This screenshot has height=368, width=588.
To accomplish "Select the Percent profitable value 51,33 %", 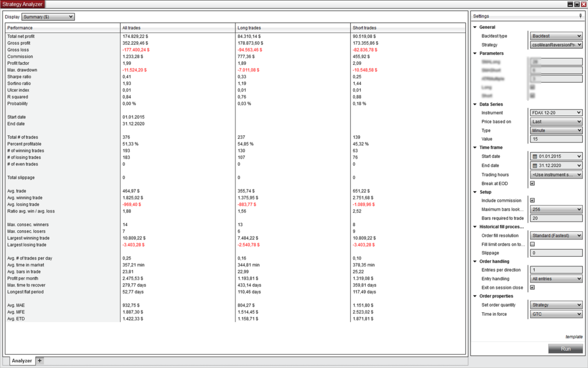I will click(x=130, y=144).
